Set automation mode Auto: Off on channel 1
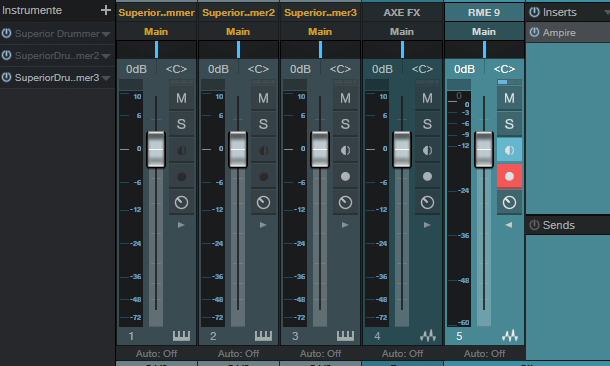Image resolution: width=610 pixels, height=366 pixels. [x=156, y=354]
